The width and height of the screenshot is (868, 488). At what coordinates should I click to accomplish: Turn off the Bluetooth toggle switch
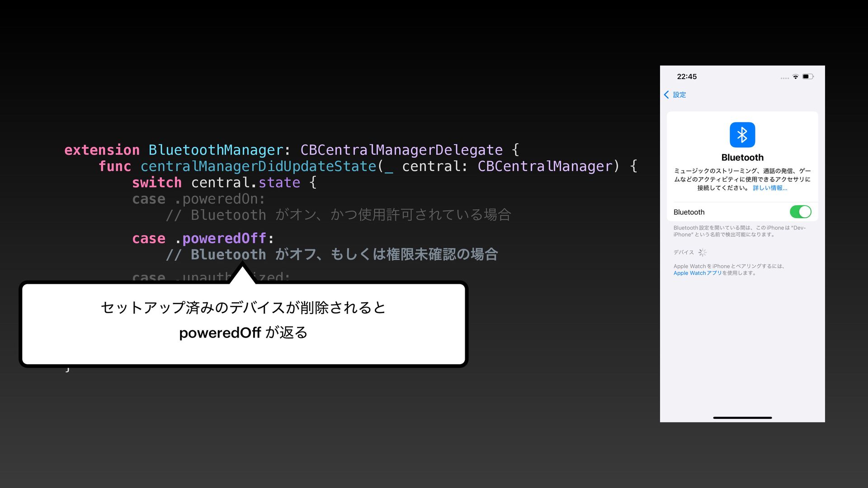click(x=800, y=212)
